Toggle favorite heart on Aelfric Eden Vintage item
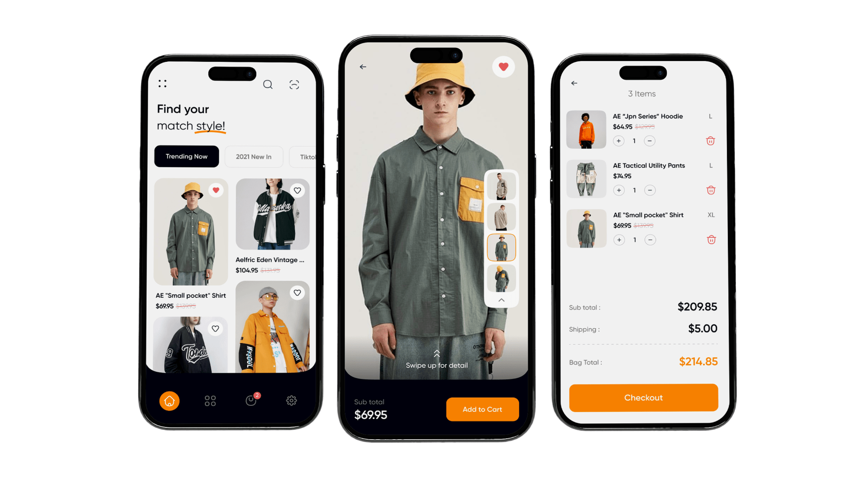This screenshot has height=488, width=868. coord(297,190)
